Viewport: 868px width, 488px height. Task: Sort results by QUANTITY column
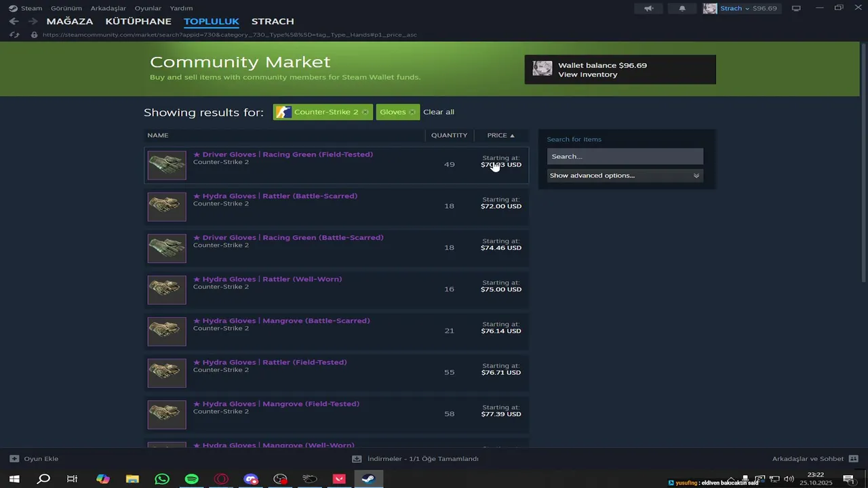449,135
